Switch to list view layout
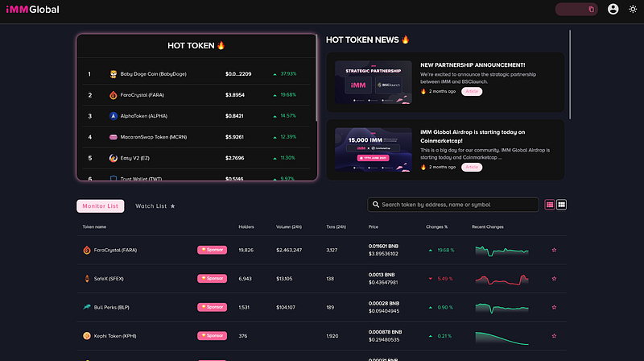The width and height of the screenshot is (644, 361). pyautogui.click(x=550, y=205)
